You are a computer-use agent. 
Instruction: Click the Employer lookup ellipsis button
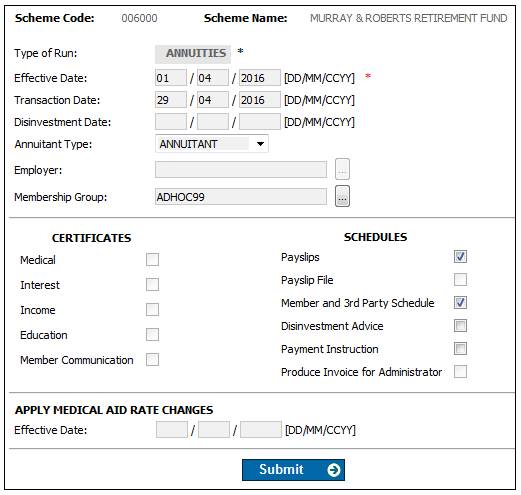(342, 169)
